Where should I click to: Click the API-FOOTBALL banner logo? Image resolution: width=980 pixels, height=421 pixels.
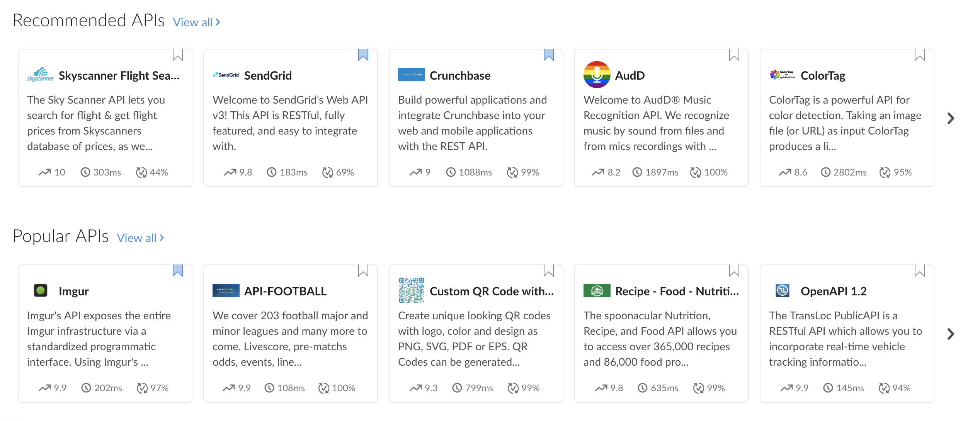[x=226, y=290]
